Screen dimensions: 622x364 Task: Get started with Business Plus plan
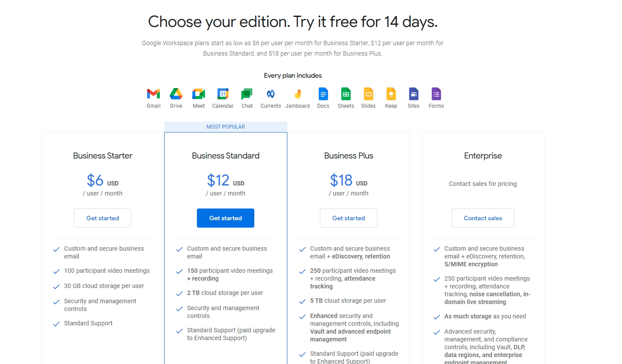click(x=349, y=218)
